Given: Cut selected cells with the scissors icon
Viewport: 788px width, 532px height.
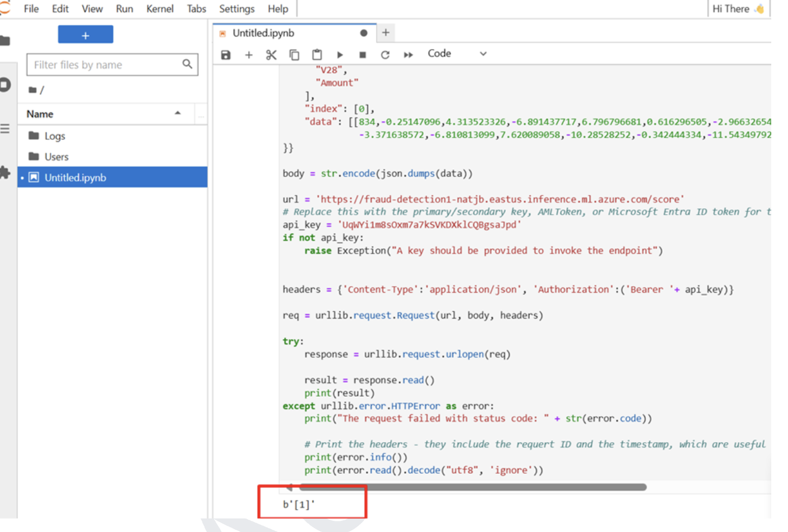Looking at the screenshot, I should (271, 54).
